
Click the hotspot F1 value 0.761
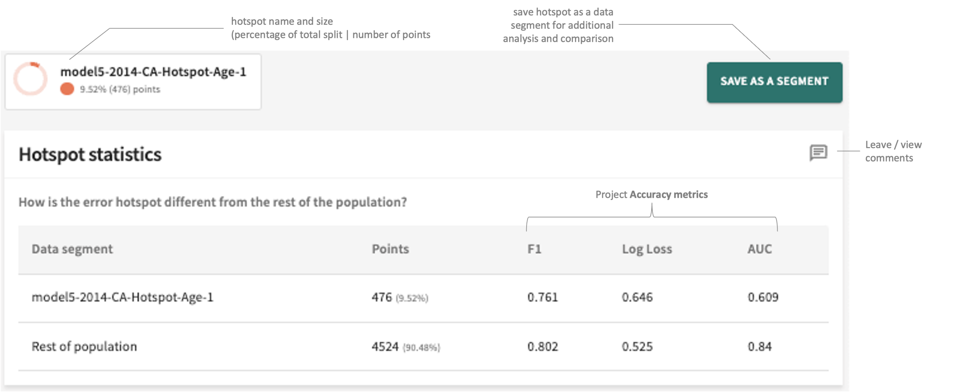tap(543, 297)
